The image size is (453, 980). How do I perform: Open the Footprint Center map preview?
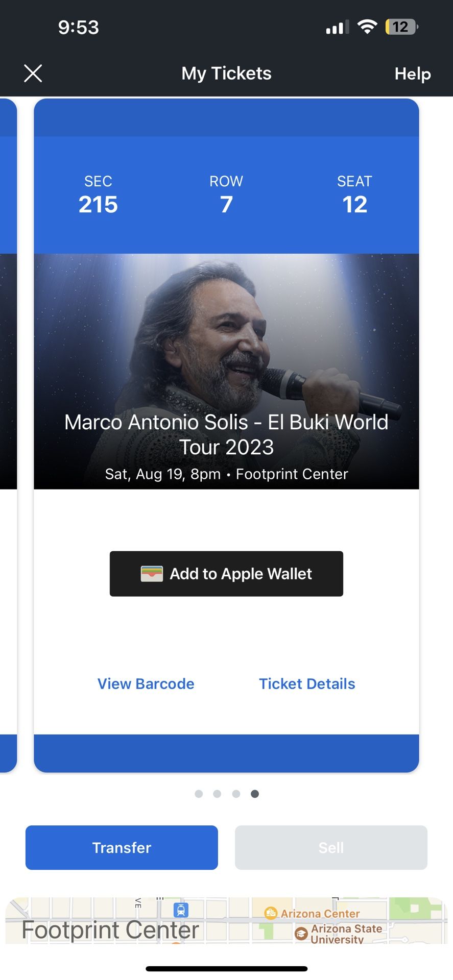(110, 929)
